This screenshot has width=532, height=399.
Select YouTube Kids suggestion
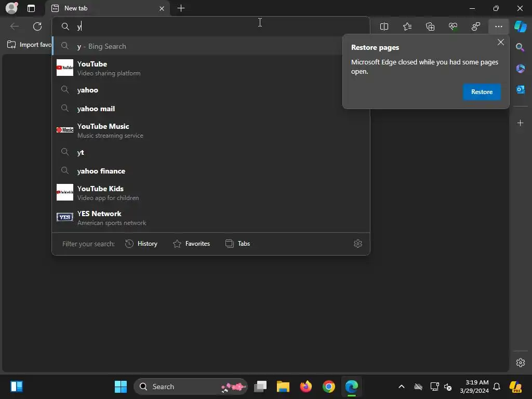coord(210,193)
